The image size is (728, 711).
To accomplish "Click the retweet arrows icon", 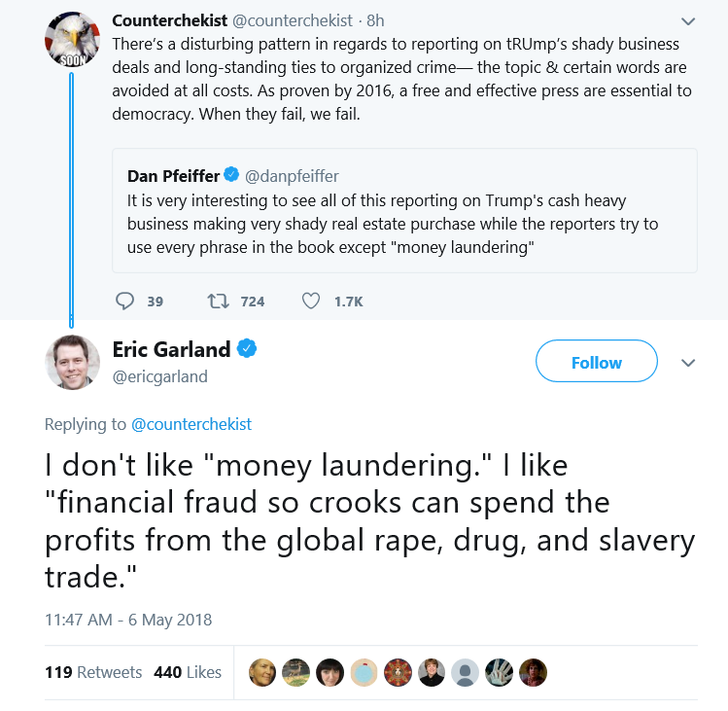I will coord(218,302).
